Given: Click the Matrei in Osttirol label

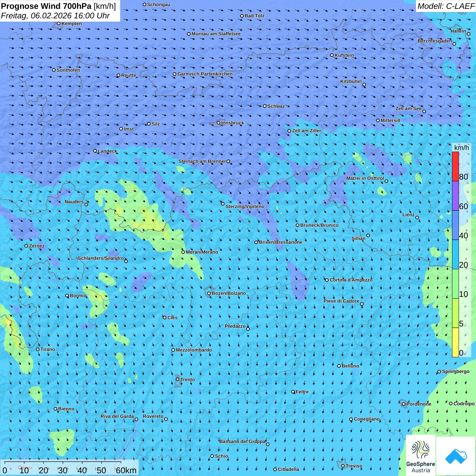Looking at the screenshot, I should point(365,178).
